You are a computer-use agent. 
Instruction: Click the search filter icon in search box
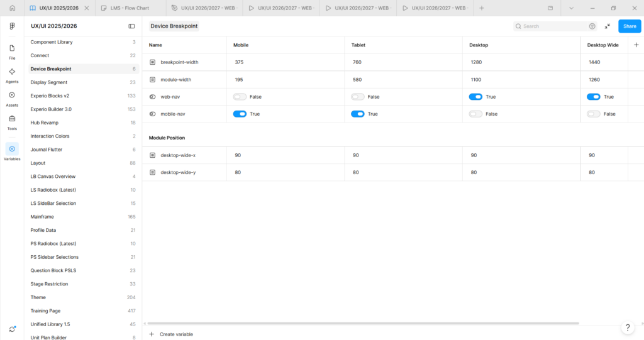[x=592, y=26]
